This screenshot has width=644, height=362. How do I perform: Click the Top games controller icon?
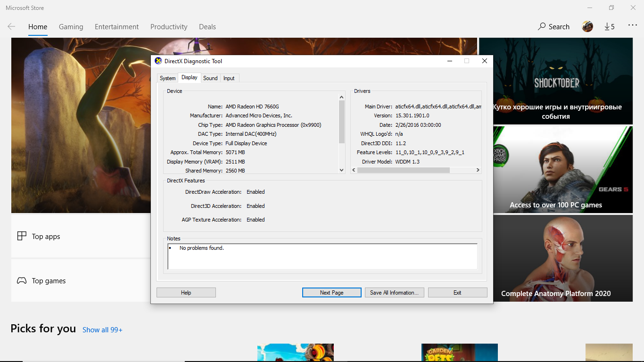click(x=22, y=280)
